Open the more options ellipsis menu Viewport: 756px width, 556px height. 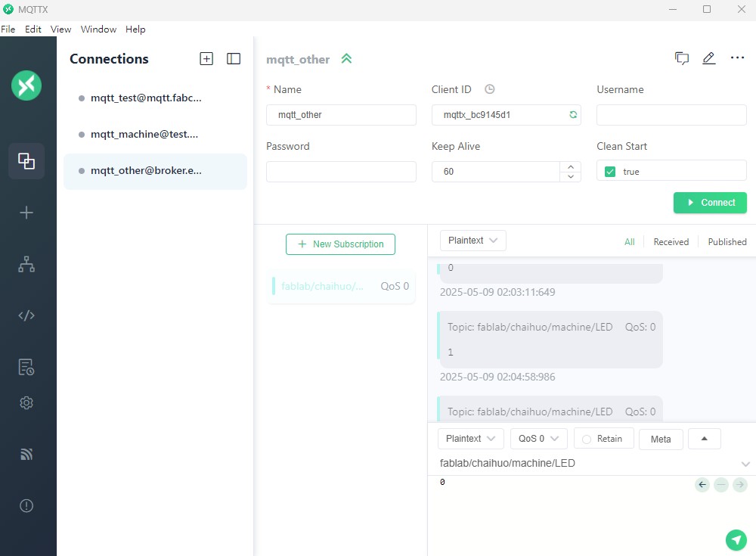737,58
